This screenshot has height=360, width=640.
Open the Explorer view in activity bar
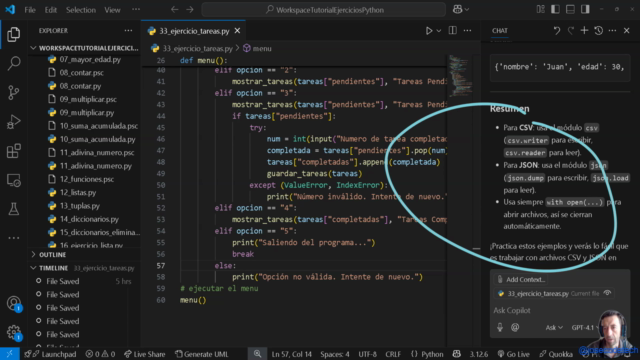[13, 34]
